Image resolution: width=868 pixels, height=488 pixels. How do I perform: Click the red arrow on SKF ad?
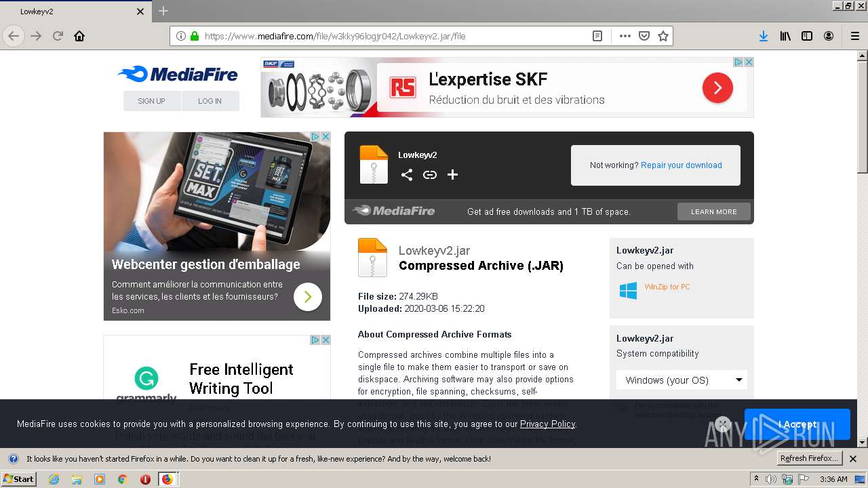pyautogui.click(x=717, y=88)
